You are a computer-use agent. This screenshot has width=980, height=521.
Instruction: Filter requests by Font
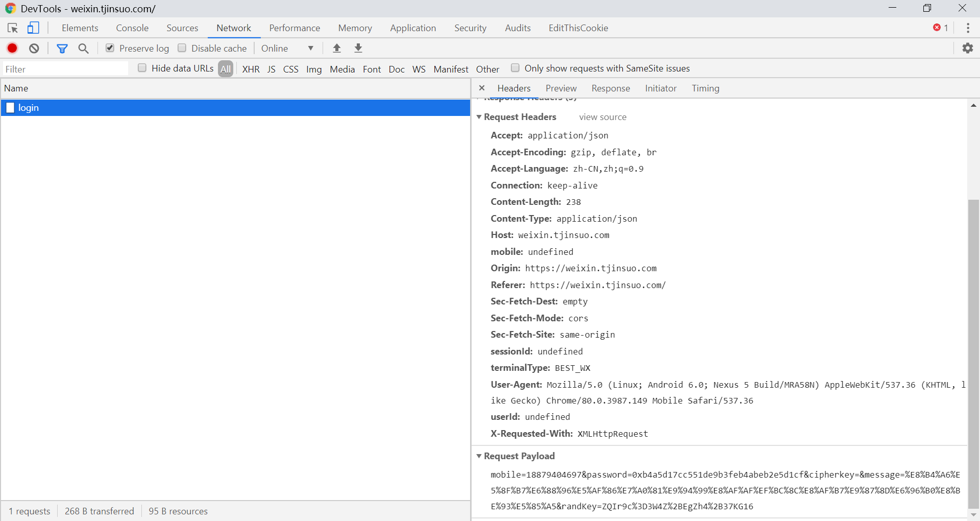point(372,69)
